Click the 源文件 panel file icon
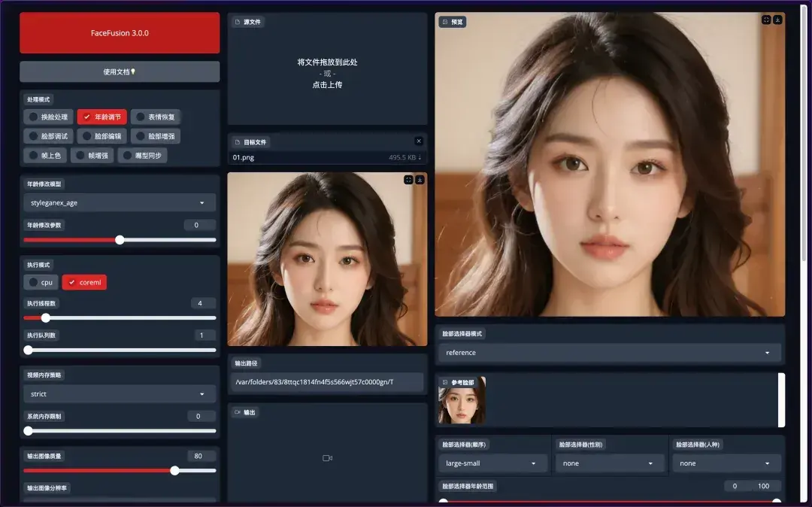 (238, 22)
